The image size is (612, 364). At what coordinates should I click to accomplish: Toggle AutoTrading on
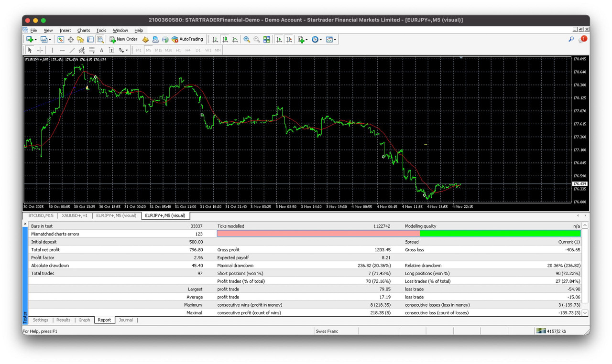pos(187,39)
